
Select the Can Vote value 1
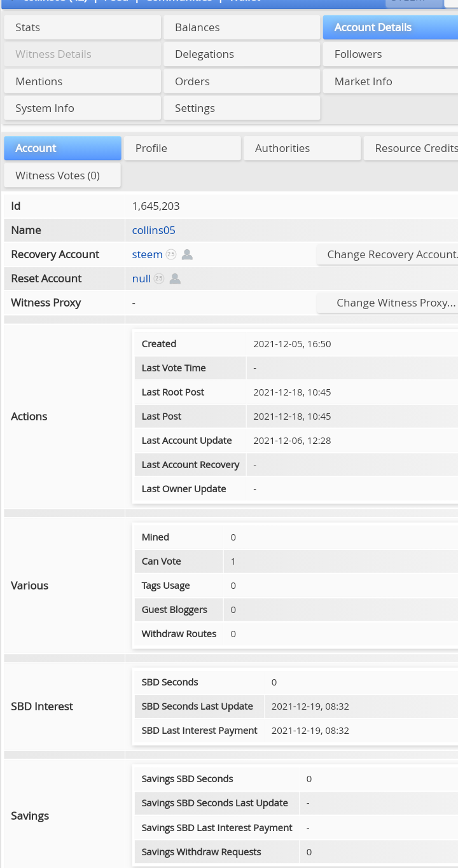click(233, 561)
